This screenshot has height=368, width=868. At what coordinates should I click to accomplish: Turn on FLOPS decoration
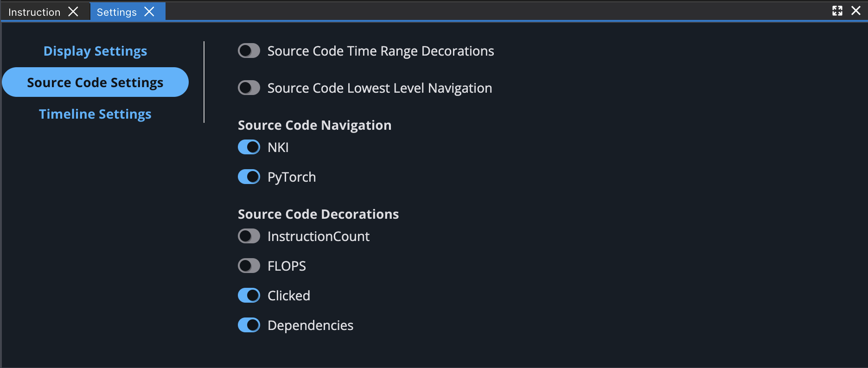[249, 266]
